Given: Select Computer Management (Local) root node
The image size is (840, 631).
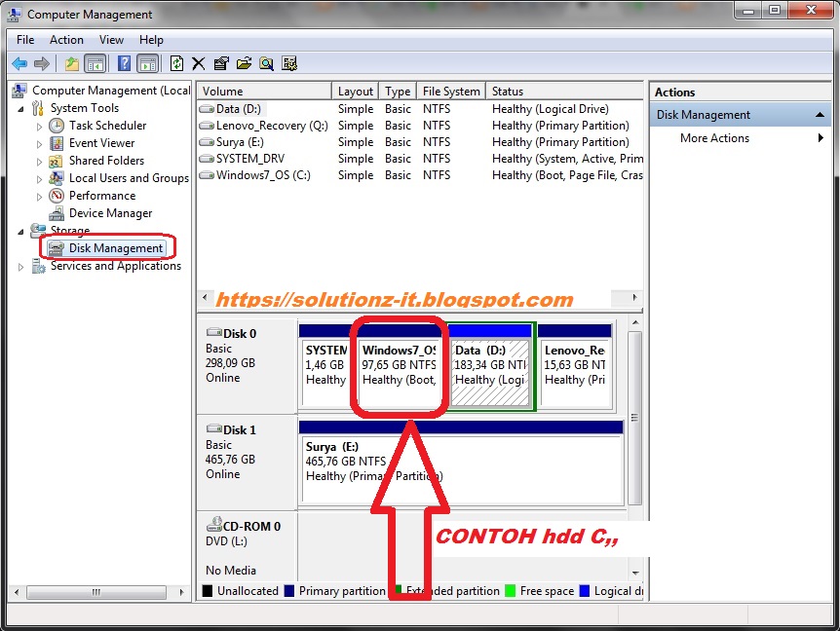Looking at the screenshot, I should point(111,91).
